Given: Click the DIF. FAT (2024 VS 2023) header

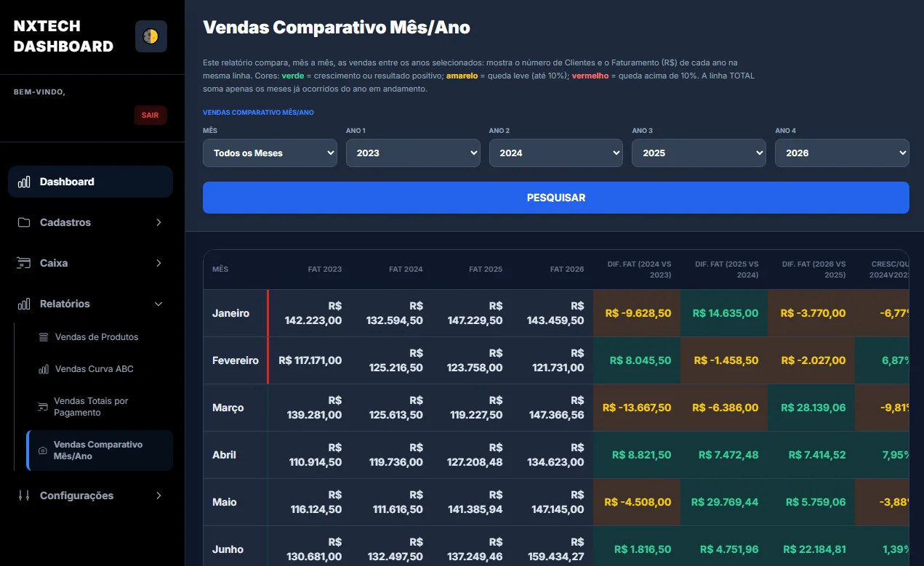Looking at the screenshot, I should (639, 270).
